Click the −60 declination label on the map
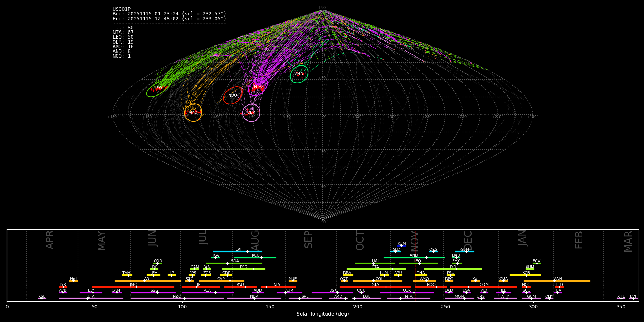The height and width of the screenshot is (322, 644). (x=323, y=187)
